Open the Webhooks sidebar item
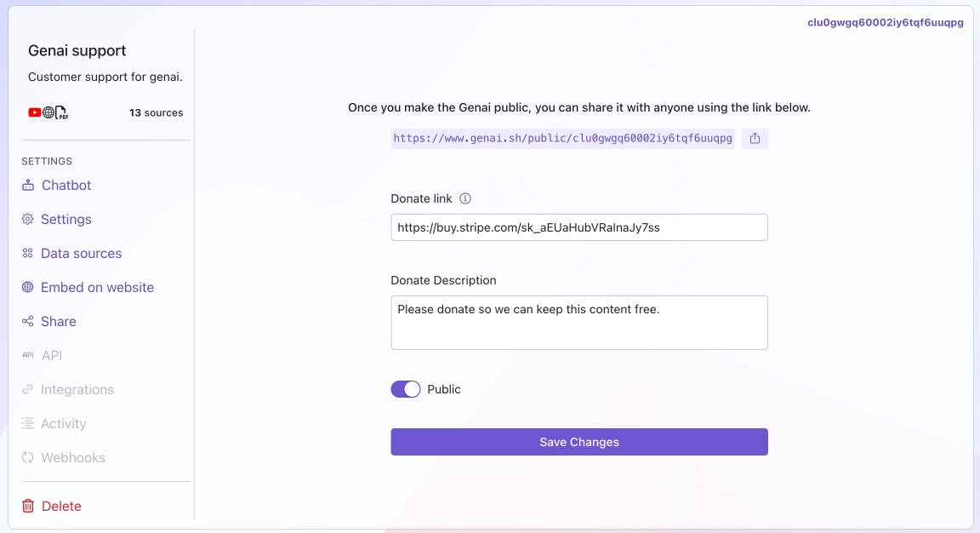 (x=72, y=457)
